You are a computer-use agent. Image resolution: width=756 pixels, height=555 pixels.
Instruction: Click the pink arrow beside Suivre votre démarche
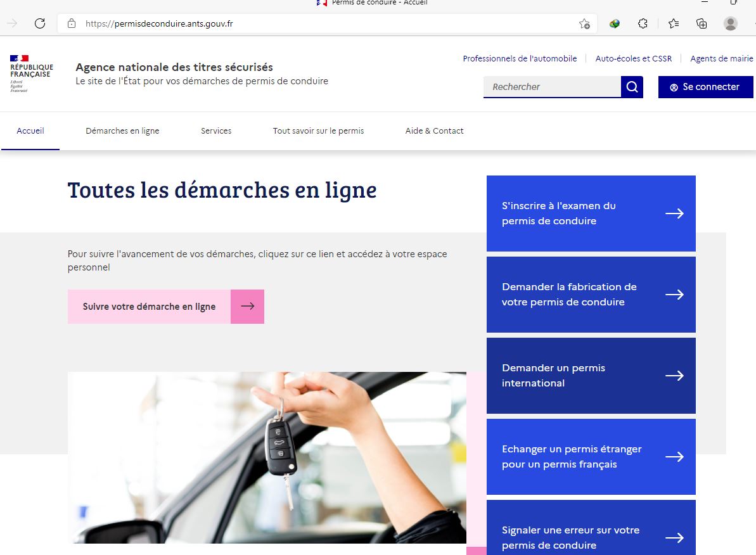coord(247,307)
